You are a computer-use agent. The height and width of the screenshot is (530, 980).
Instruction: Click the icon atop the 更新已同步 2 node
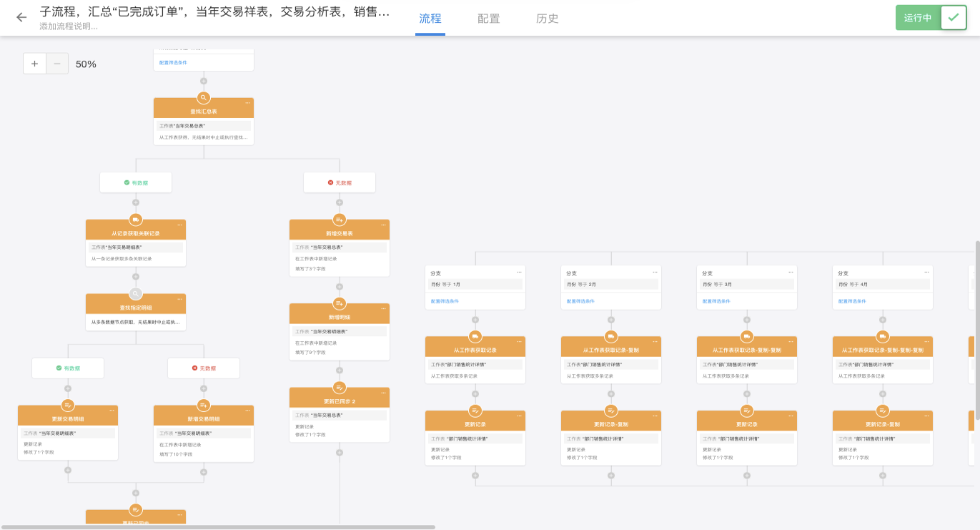tap(340, 388)
